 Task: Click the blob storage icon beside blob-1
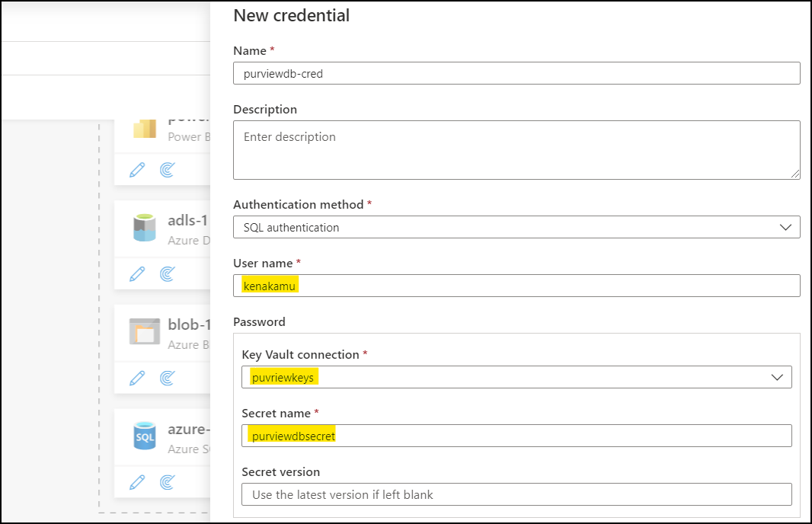click(x=144, y=331)
